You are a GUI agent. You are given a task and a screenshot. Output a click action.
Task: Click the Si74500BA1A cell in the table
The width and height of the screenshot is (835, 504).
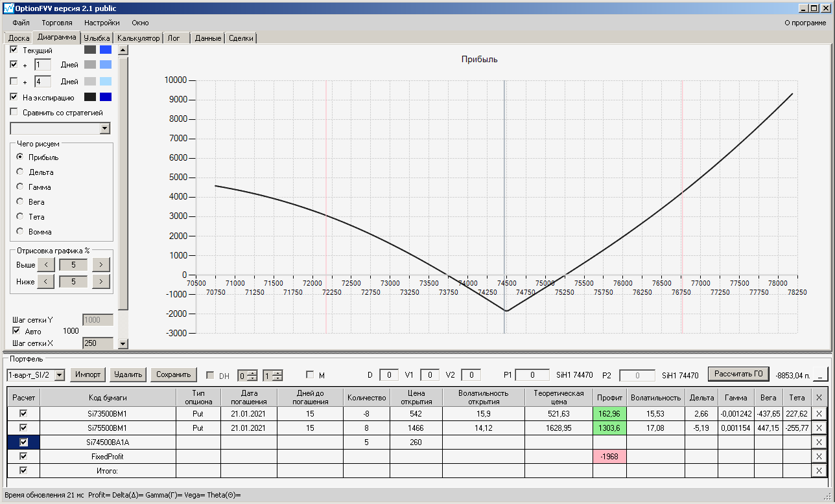click(108, 442)
